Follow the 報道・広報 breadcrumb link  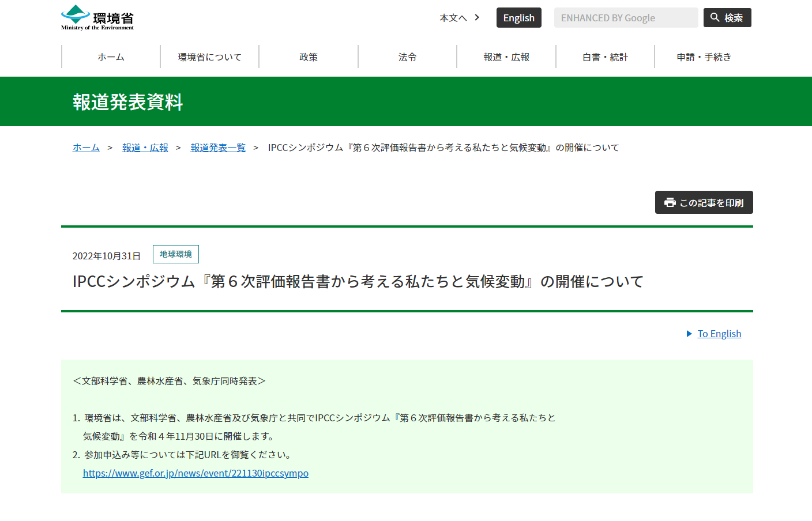point(145,148)
